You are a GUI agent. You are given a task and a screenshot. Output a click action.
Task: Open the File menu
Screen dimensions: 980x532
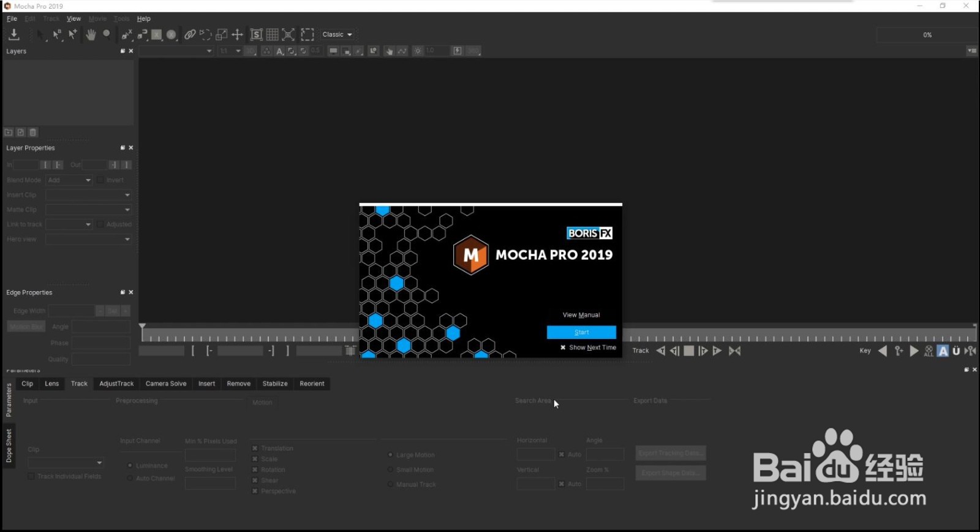click(x=12, y=18)
